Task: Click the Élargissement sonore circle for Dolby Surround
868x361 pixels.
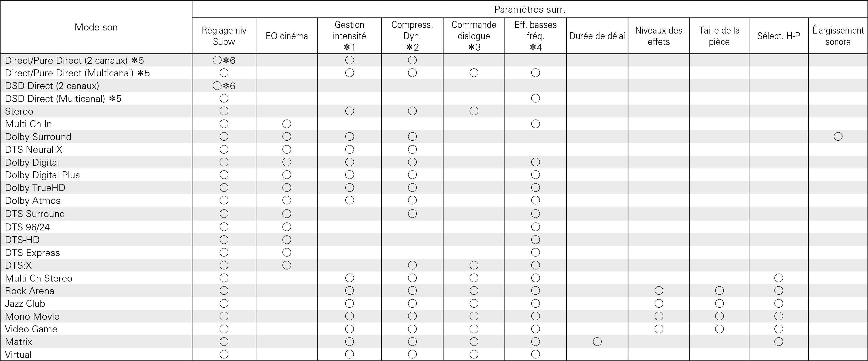Action: (838, 137)
